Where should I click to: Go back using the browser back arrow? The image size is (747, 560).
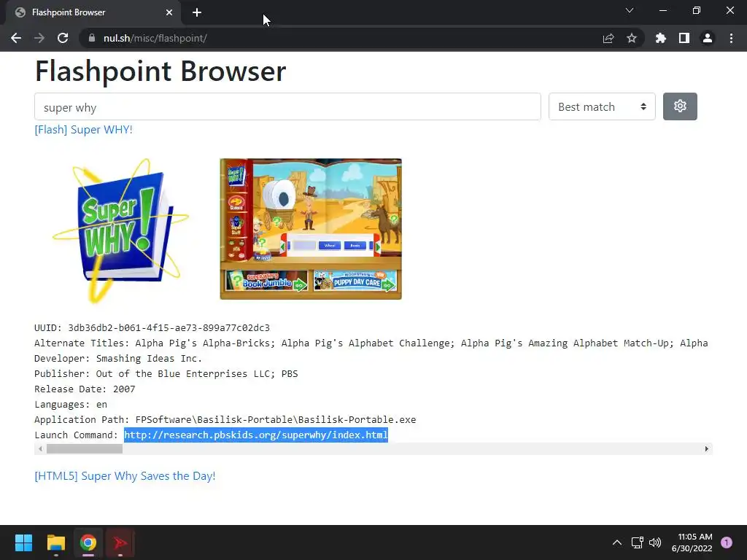(16, 38)
